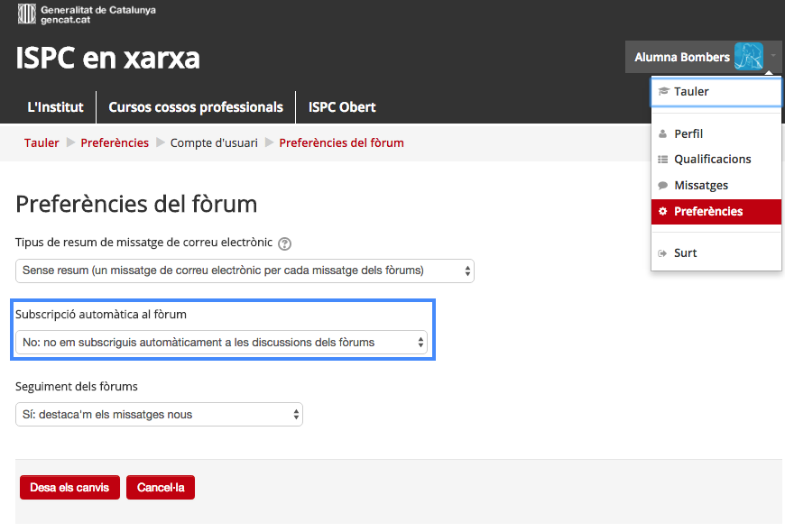
Task: Click the person icon next to Perfil
Action: (663, 134)
